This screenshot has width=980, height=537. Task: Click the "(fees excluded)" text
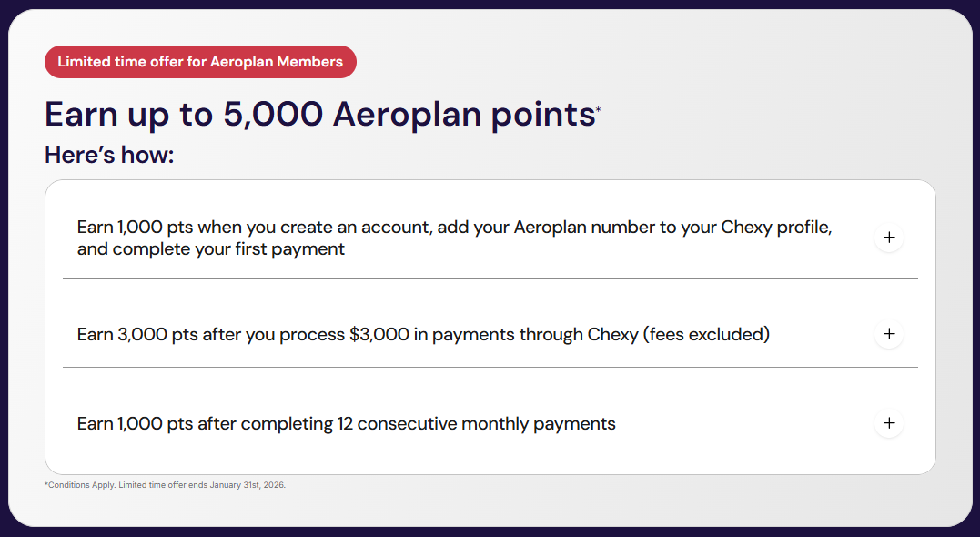tap(706, 334)
